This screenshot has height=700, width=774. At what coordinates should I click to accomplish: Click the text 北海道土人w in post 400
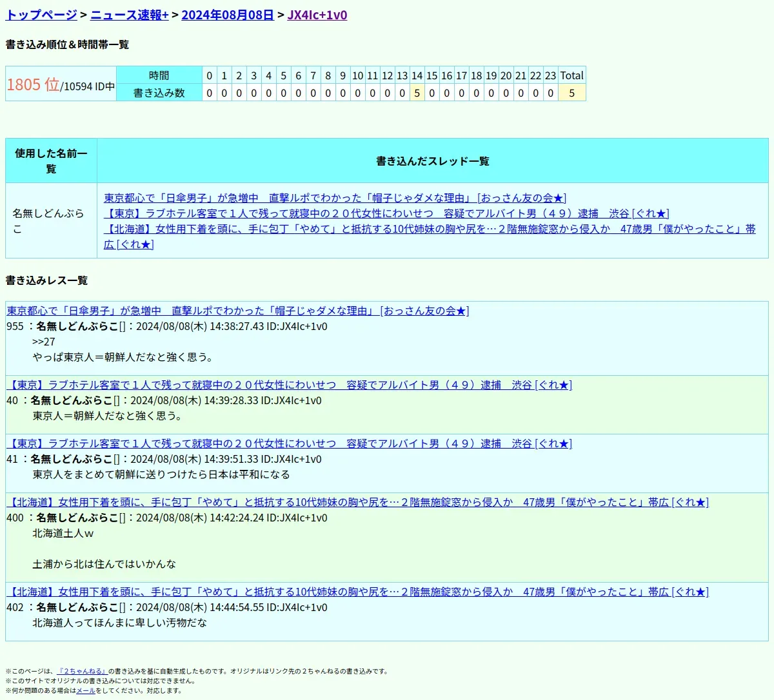[63, 533]
